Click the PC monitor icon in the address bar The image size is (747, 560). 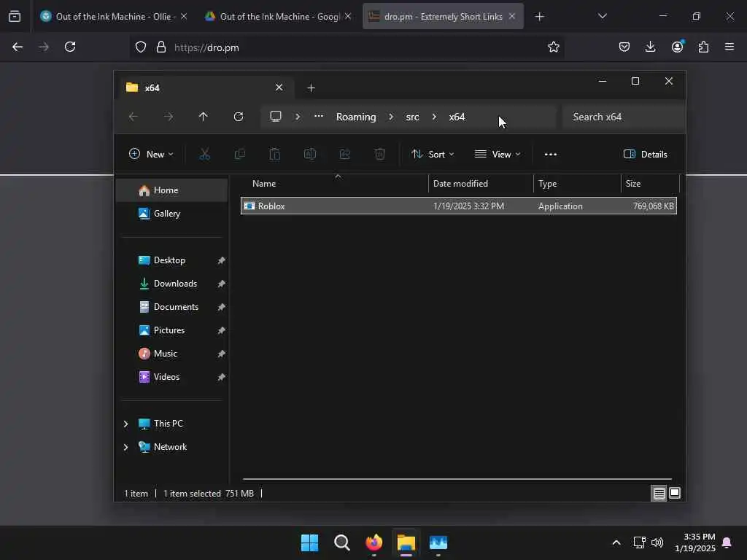click(x=275, y=117)
